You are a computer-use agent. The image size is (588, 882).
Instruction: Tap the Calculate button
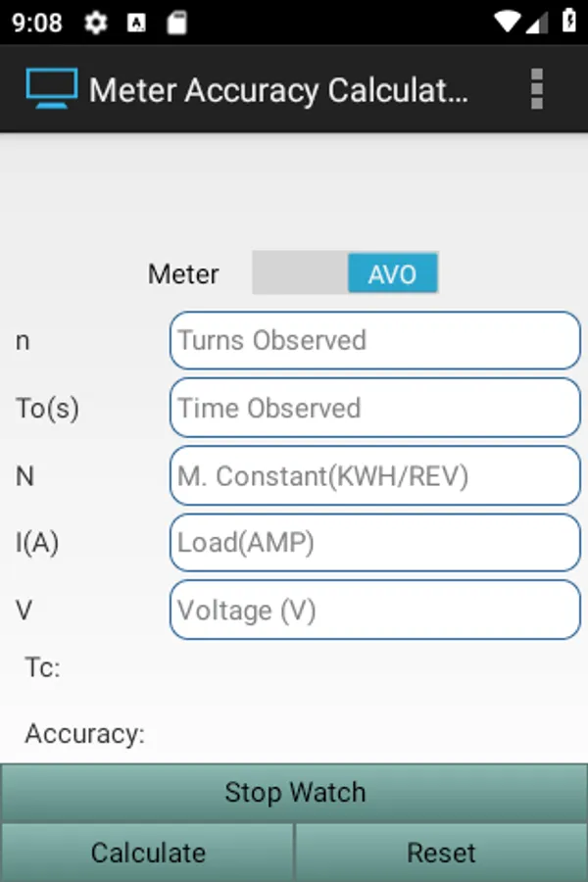pyautogui.click(x=147, y=853)
